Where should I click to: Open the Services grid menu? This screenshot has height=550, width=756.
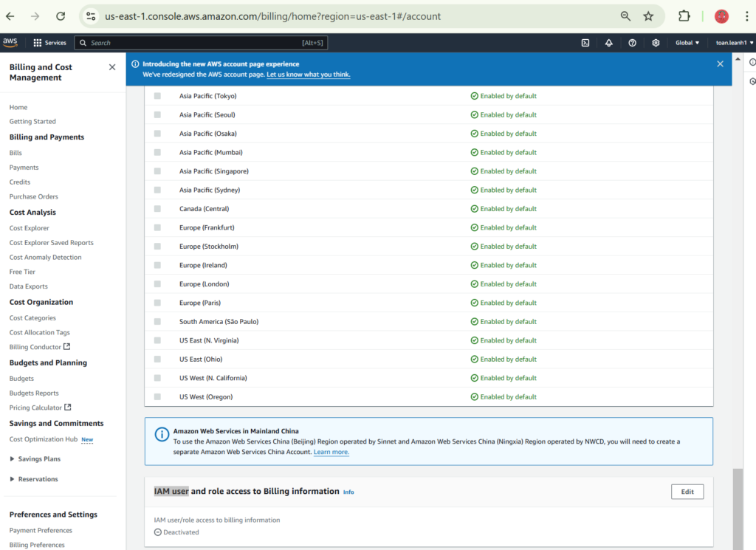[x=49, y=43]
